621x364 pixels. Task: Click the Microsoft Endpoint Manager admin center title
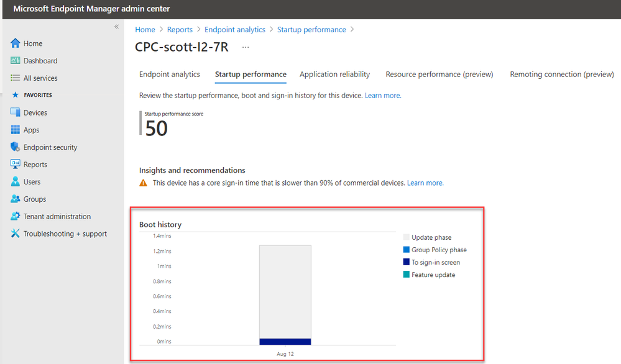(x=91, y=9)
